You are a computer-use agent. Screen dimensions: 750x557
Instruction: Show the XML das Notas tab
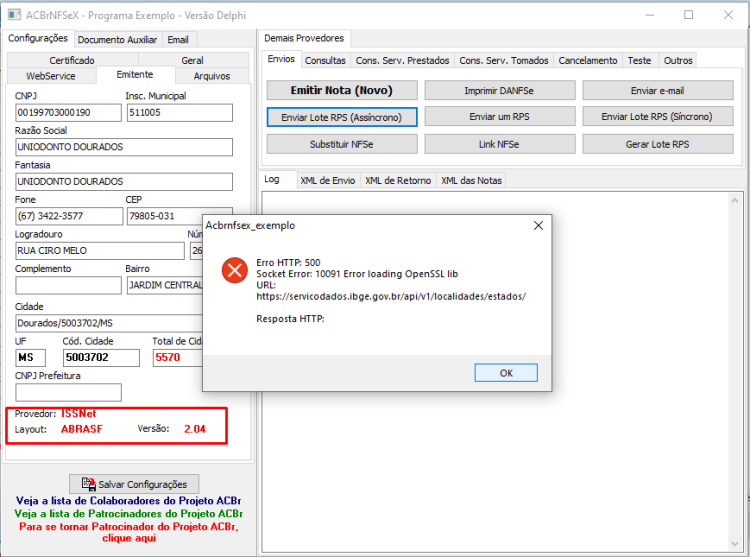472,181
